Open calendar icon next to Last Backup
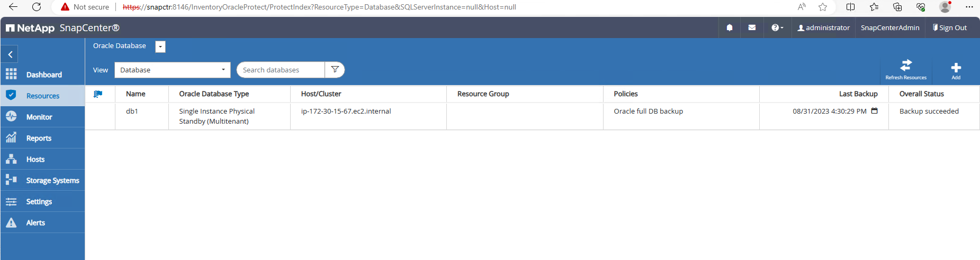This screenshot has width=980, height=260. (x=875, y=111)
